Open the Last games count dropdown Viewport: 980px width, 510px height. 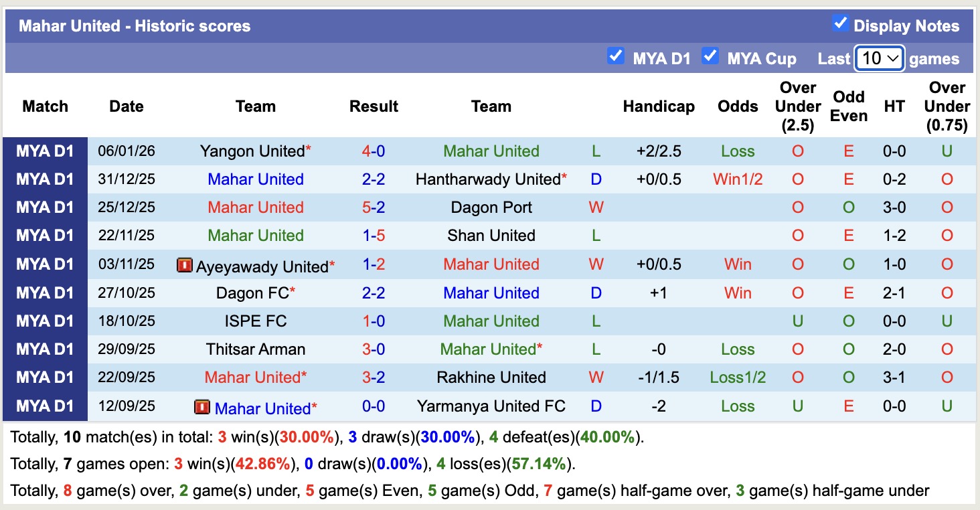coord(879,58)
